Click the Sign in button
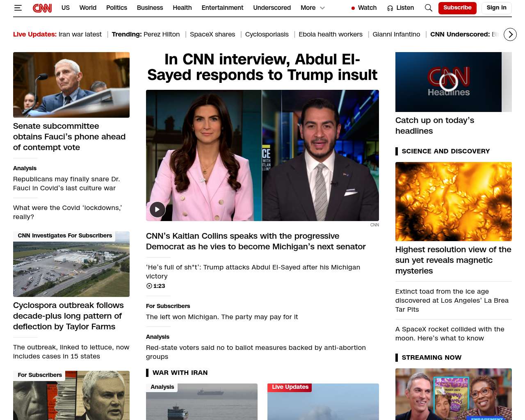525x420 pixels. click(496, 8)
